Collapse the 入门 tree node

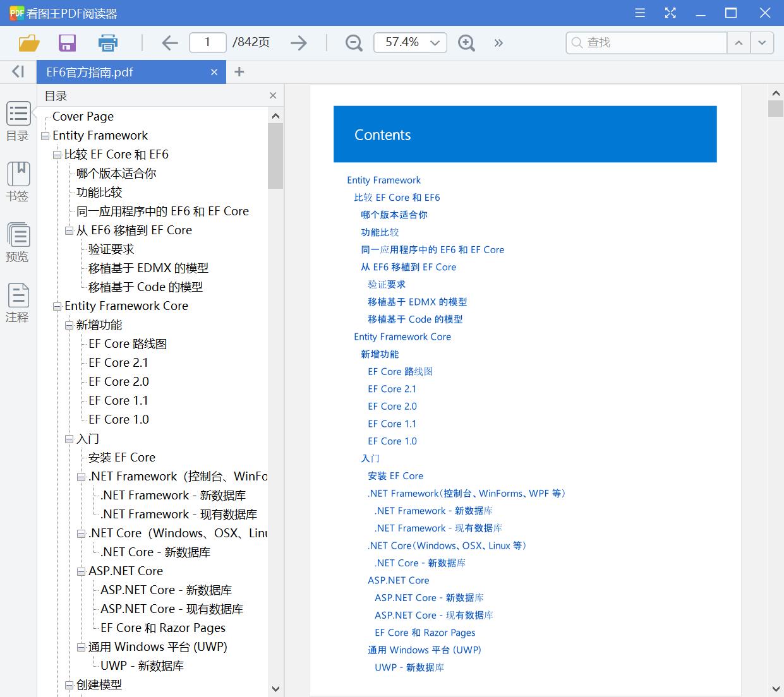[69, 439]
